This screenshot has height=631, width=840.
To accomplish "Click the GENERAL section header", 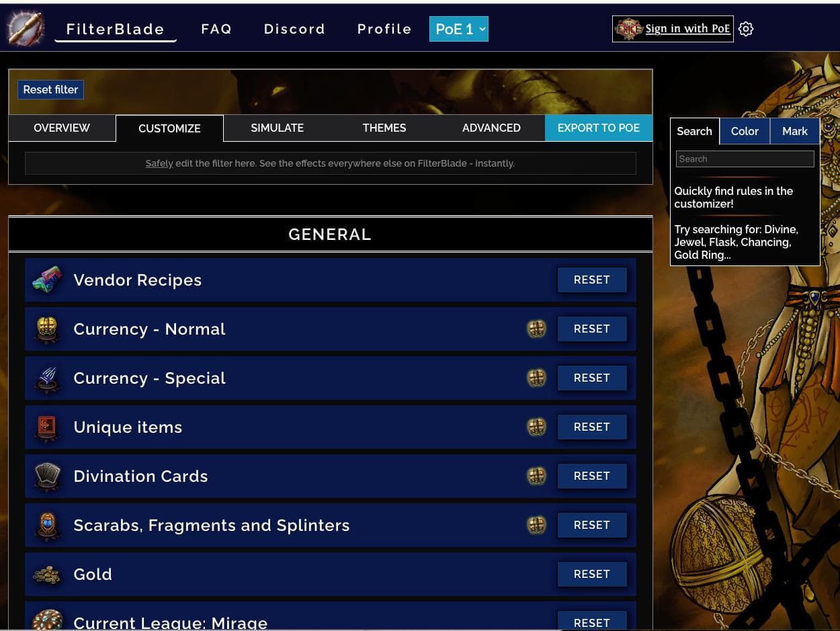I will pyautogui.click(x=330, y=234).
